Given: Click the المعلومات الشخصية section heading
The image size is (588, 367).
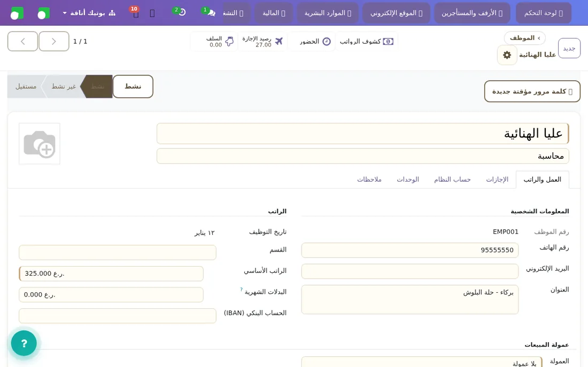Looking at the screenshot, I should [x=540, y=212].
